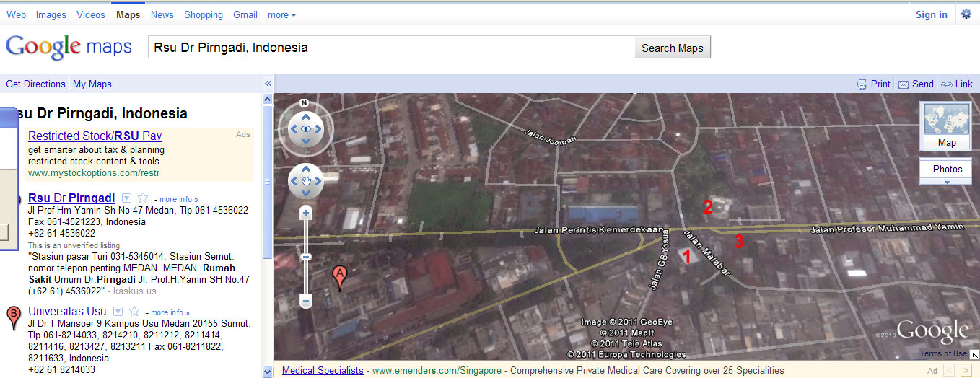This screenshot has width=980, height=378.
Task: Rotate view right on compass control
Action: tap(319, 129)
